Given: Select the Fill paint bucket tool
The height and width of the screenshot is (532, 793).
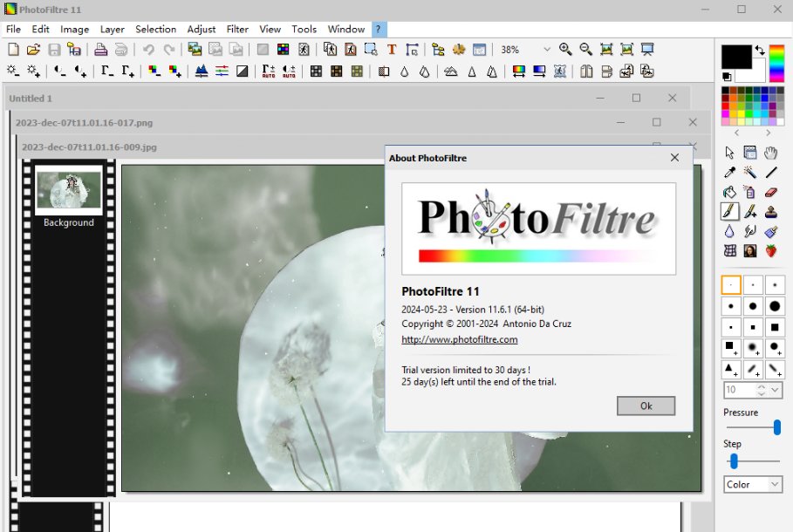Looking at the screenshot, I should click(x=730, y=192).
